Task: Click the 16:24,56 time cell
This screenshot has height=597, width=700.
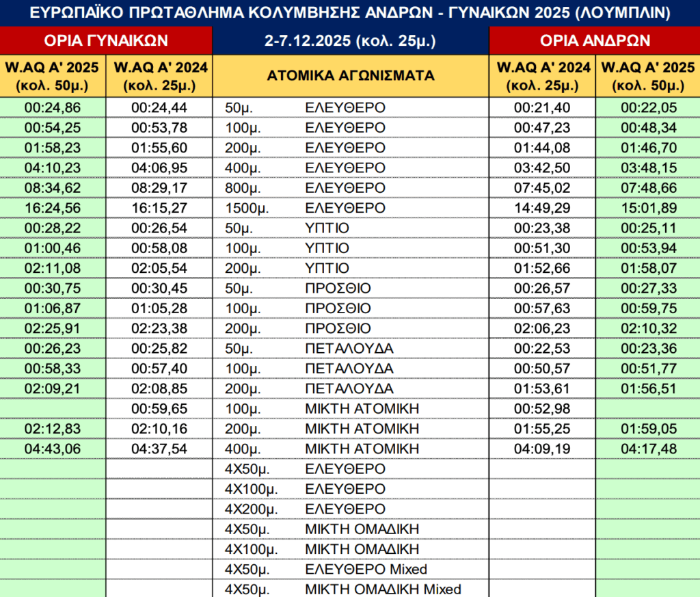Action: point(53,208)
